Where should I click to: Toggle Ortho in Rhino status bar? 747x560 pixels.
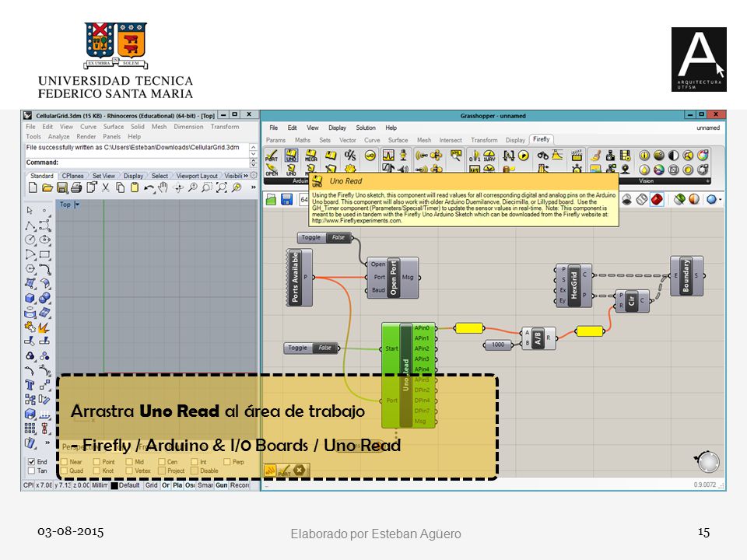(165, 485)
